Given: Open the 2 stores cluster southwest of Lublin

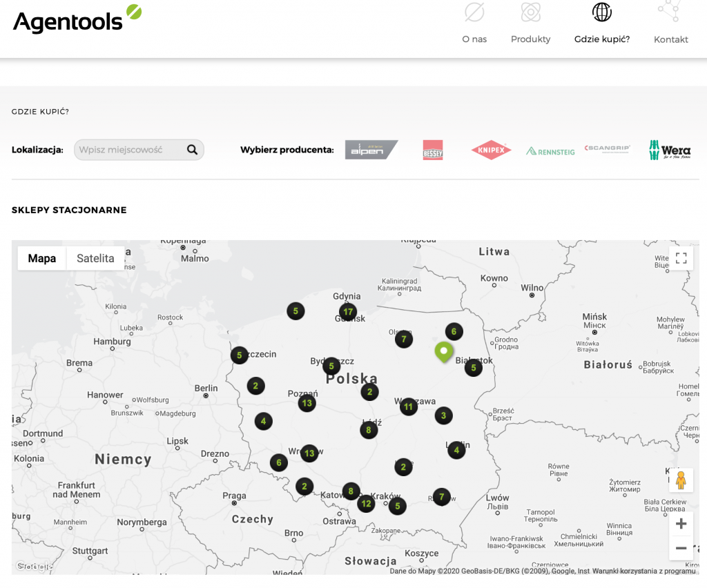Looking at the screenshot, I should 403,467.
